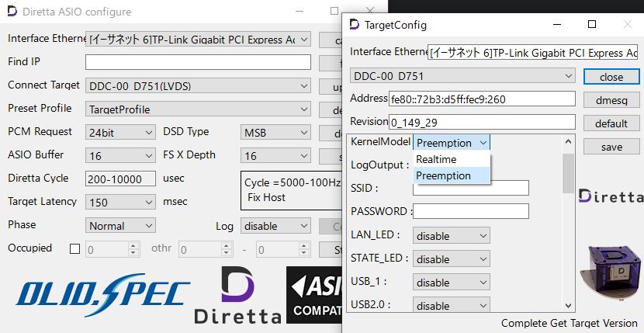Decrease the first Occupied spinner value
Viewport: 644px width, 333px height.
133,252
